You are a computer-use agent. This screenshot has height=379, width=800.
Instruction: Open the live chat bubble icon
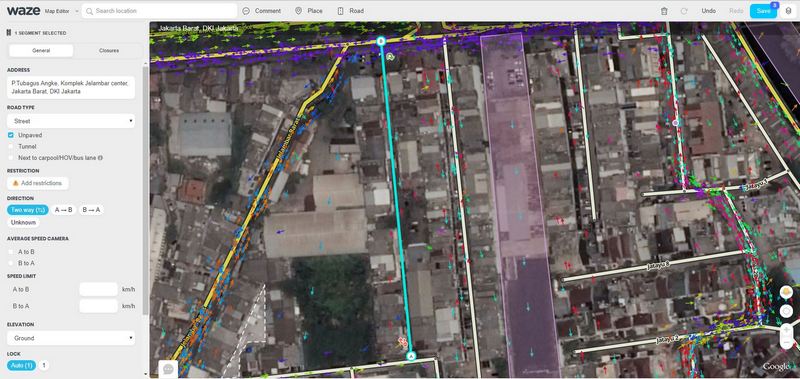point(168,368)
